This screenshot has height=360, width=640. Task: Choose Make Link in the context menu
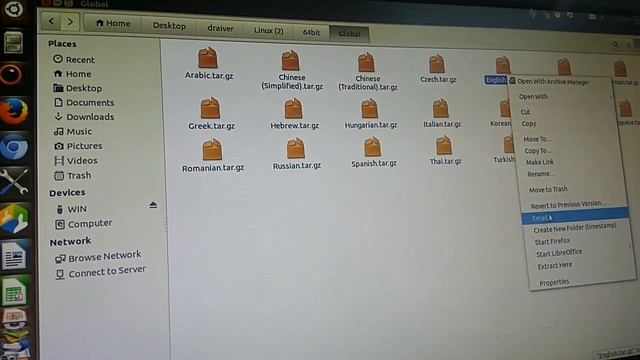click(540, 162)
